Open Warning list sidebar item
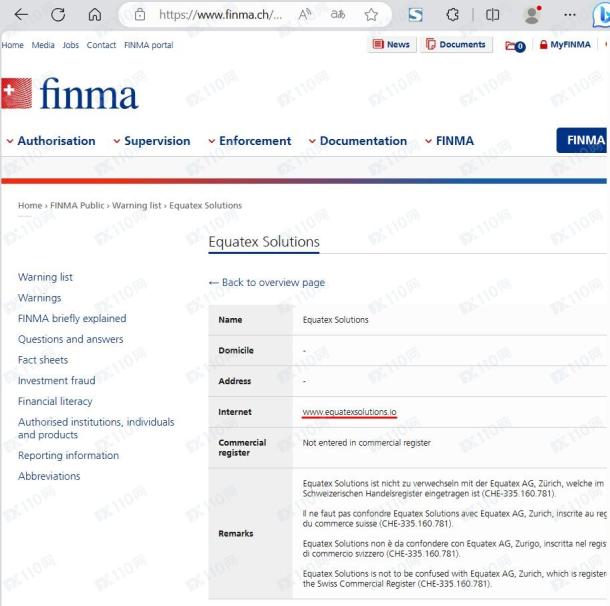Screen dimensions: 610x606 [x=45, y=277]
